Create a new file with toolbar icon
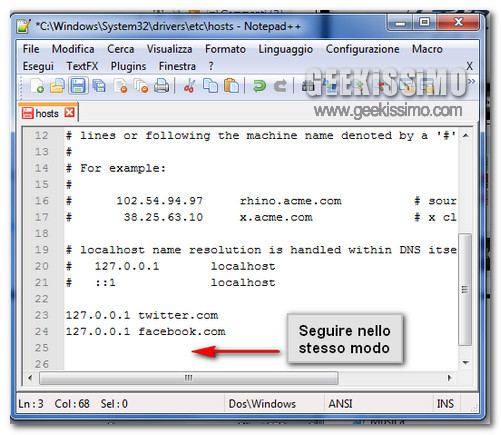Screen dimensions: 501x435 click(x=37, y=86)
